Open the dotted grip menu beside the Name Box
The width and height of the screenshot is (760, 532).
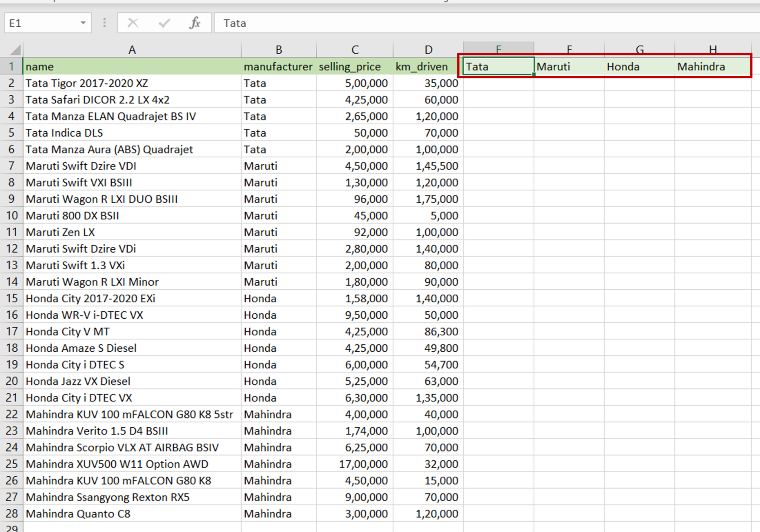104,23
